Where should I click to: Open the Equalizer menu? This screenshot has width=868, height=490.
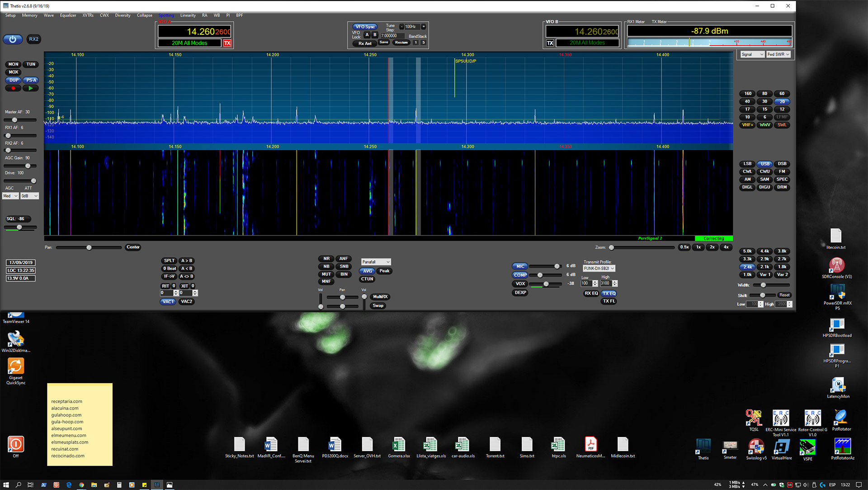pyautogui.click(x=68, y=15)
